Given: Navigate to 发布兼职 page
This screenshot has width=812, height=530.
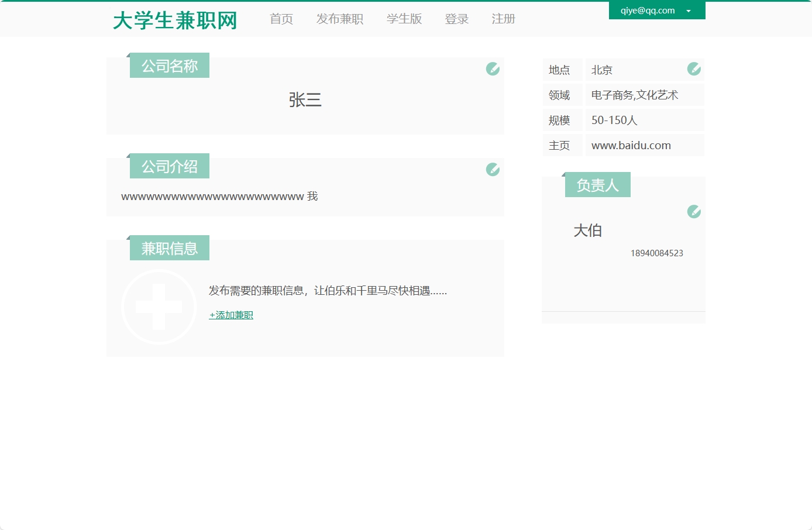Looking at the screenshot, I should [x=339, y=19].
